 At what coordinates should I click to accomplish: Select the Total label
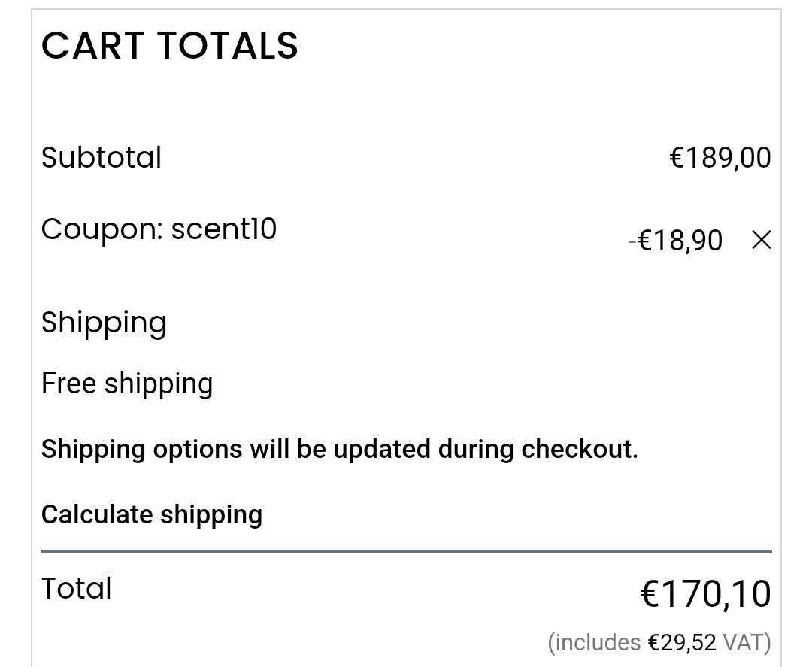[77, 589]
